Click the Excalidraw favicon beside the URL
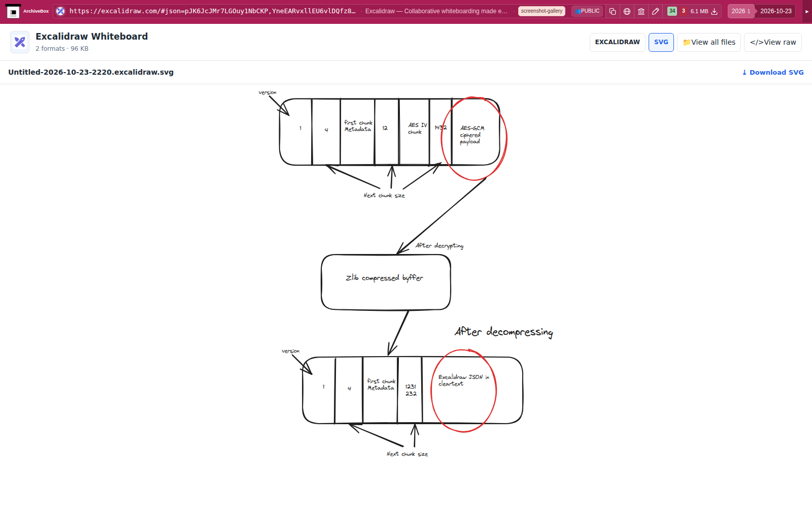The image size is (812, 508). 60,11
